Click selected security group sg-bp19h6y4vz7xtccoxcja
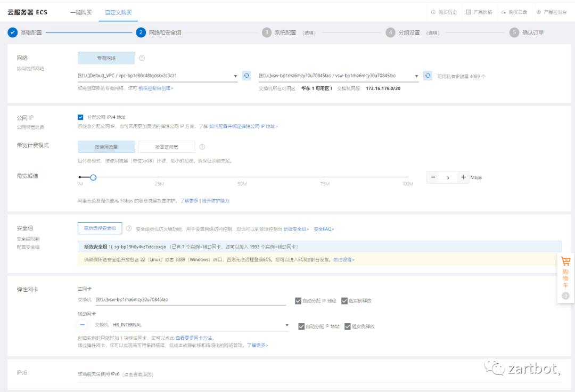The height and width of the screenshot is (392, 575). pyautogui.click(x=140, y=247)
